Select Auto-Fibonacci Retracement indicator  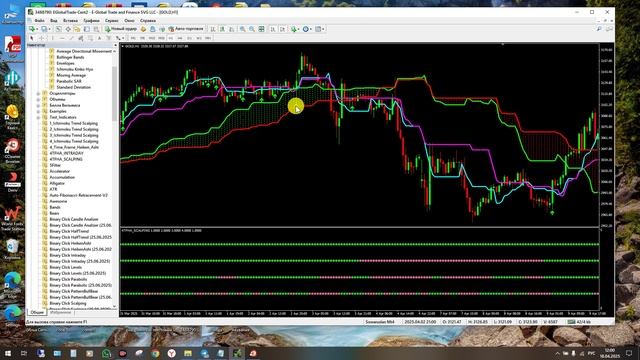click(78, 195)
